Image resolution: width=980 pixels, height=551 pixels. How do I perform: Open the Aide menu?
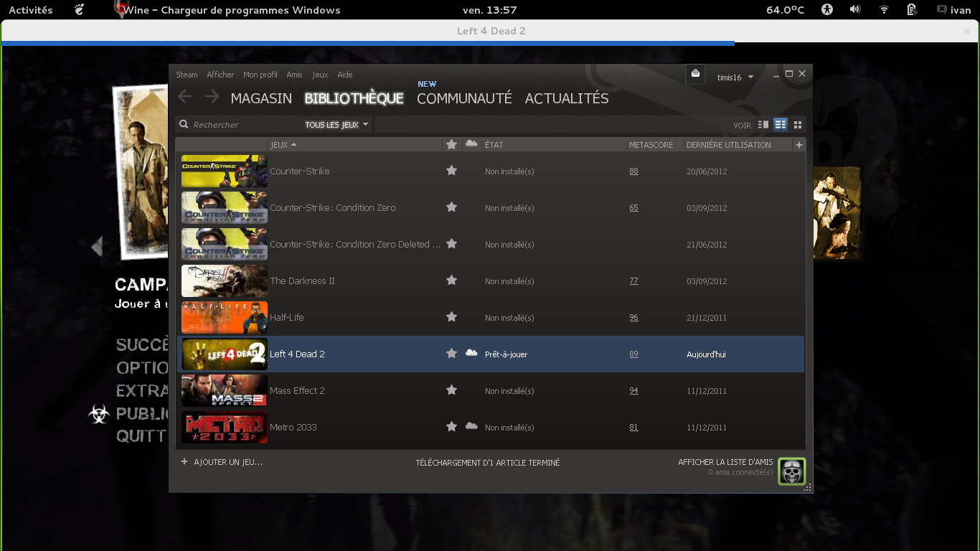345,75
